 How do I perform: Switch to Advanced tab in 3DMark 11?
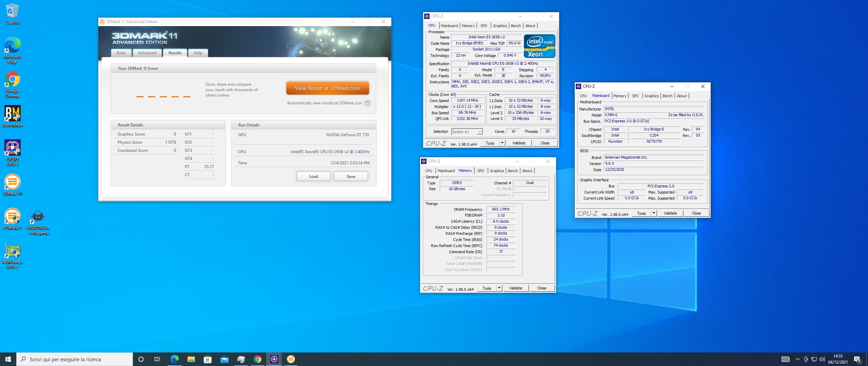pos(147,53)
